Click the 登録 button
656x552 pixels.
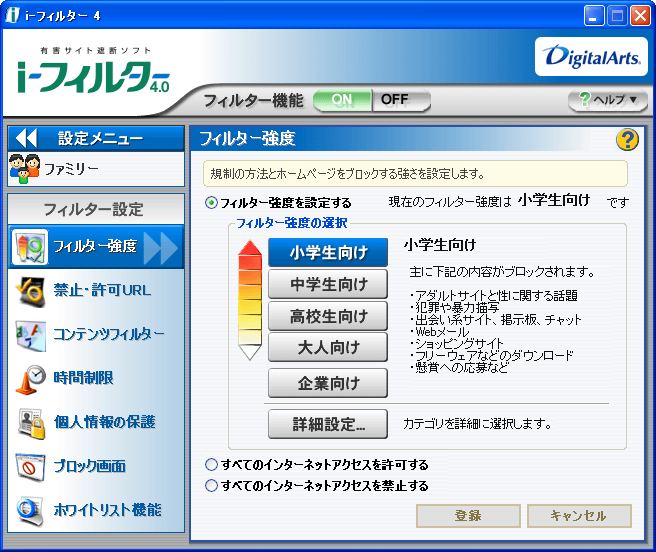coord(468,516)
